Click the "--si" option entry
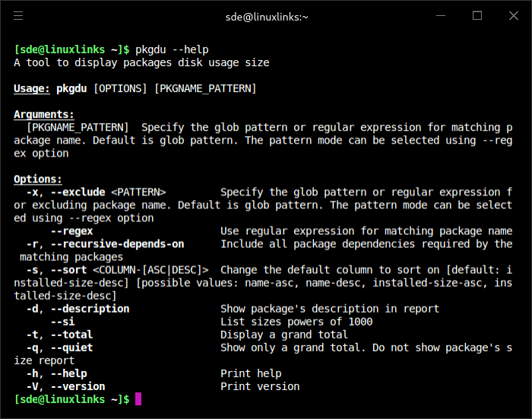Screen dimensions: 532x419 (x=62, y=322)
